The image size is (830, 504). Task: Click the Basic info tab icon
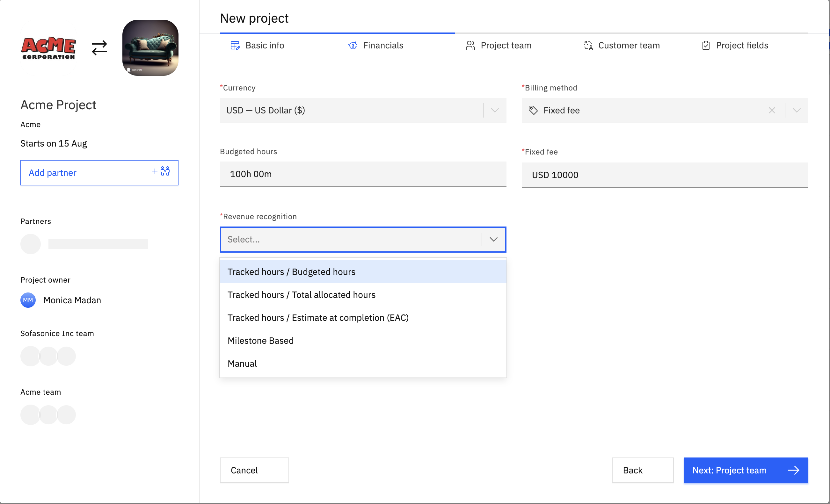(235, 46)
